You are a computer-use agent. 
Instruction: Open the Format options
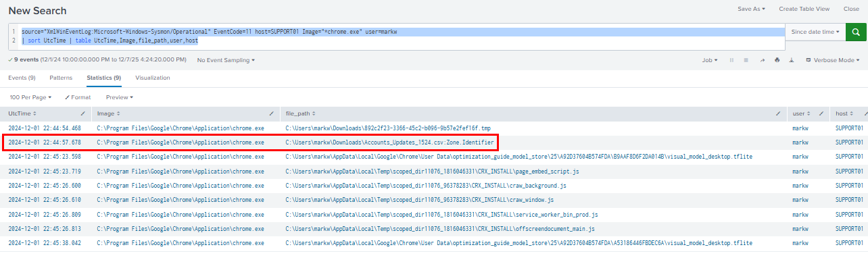coord(78,97)
